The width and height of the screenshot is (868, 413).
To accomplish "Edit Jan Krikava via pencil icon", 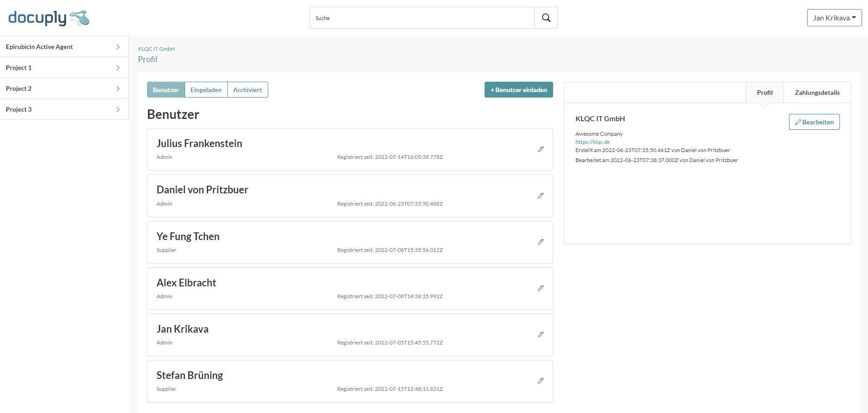I will point(540,334).
